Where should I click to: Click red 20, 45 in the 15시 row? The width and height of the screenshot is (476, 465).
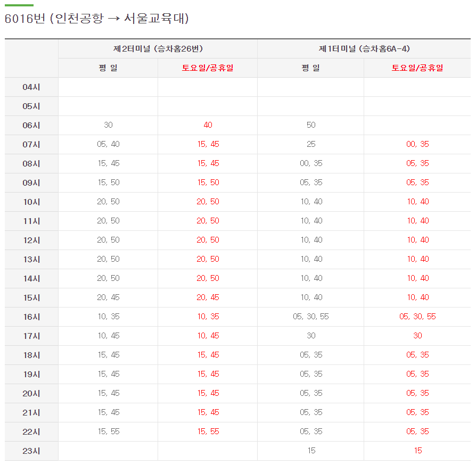(208, 297)
